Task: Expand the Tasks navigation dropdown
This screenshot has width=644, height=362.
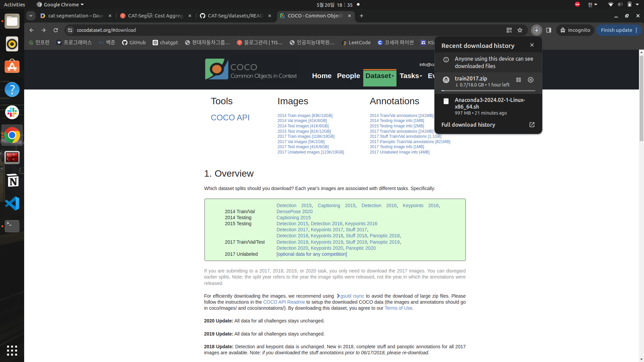Action: pos(411,76)
